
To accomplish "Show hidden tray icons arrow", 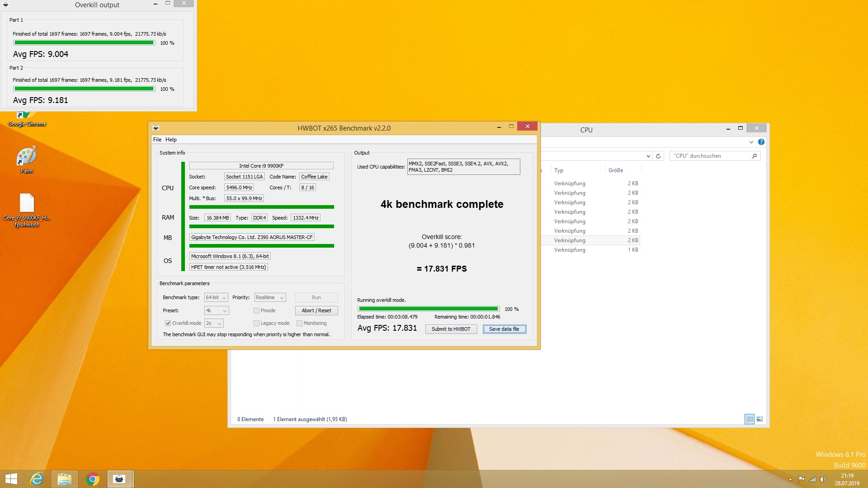I will (x=790, y=479).
